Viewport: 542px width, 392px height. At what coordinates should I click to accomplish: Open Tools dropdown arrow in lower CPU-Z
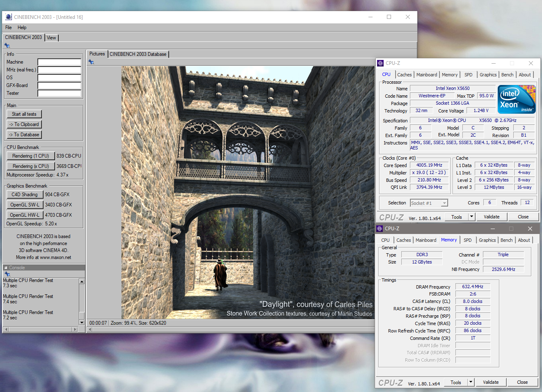click(x=471, y=382)
